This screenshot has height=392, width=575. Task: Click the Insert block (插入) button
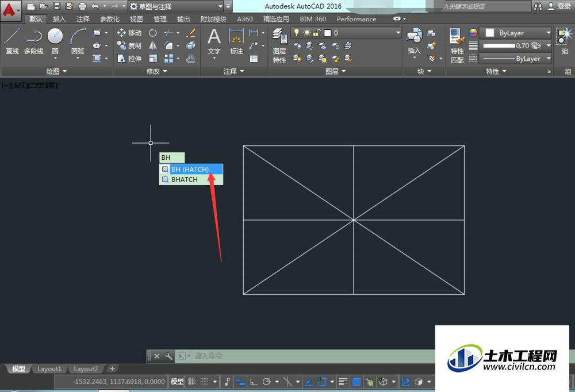(414, 41)
